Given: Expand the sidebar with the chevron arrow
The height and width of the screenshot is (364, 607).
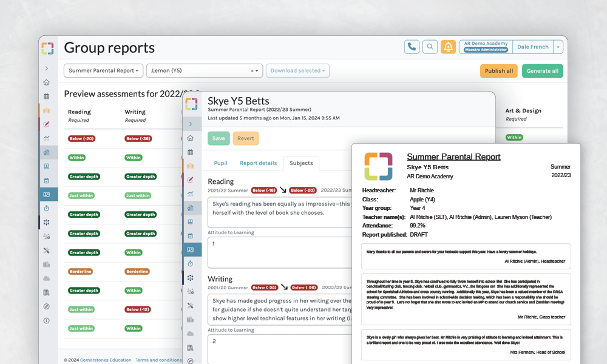Looking at the screenshot, I should point(47,69).
